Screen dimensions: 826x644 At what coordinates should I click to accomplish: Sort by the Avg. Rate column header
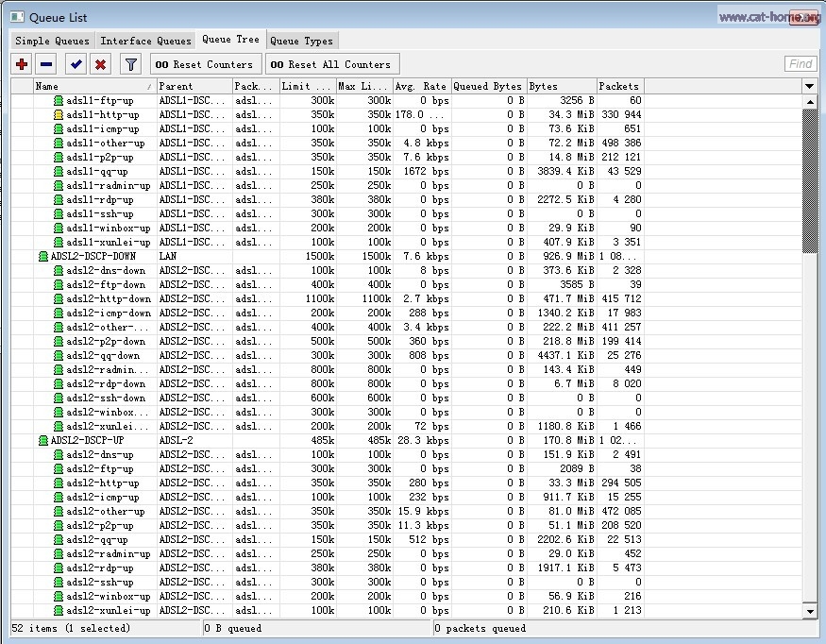click(x=421, y=86)
